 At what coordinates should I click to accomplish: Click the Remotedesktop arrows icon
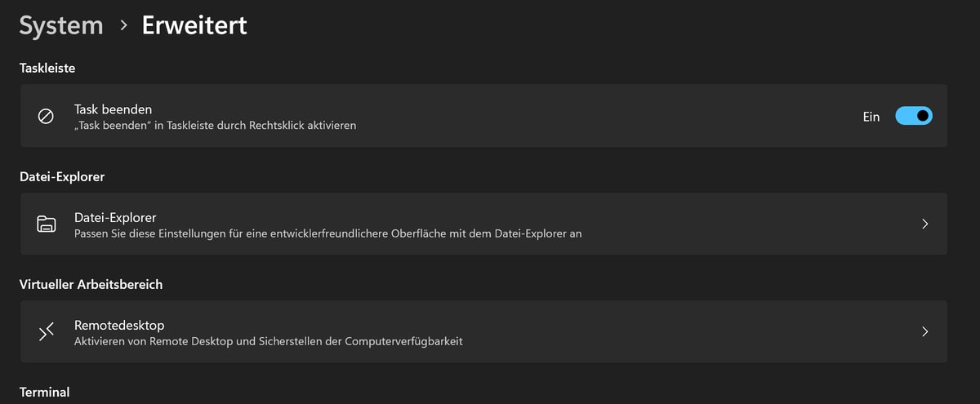coord(47,331)
